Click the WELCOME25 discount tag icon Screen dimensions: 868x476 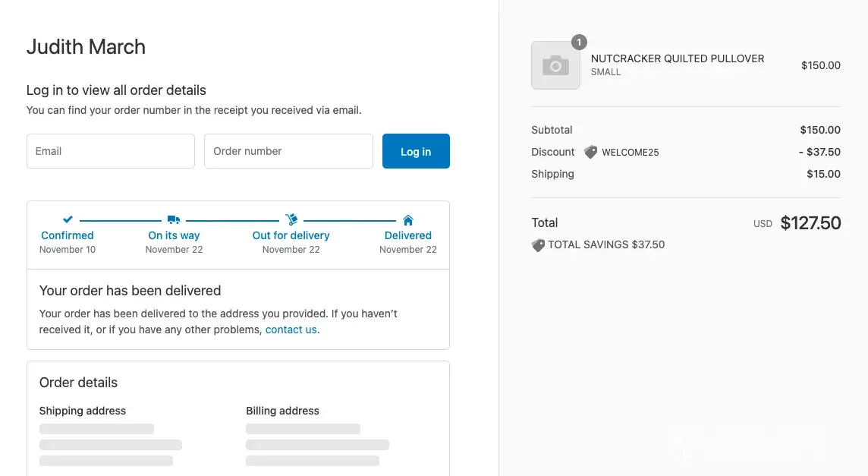[591, 152]
